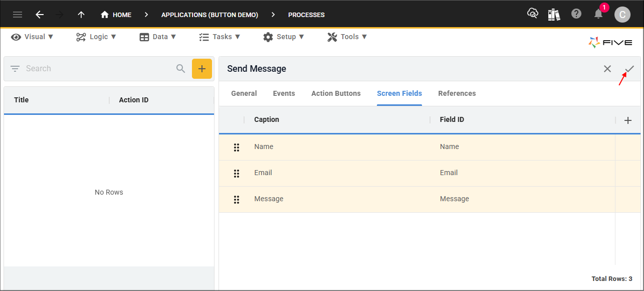
Task: Click drag handle of the Email row
Action: point(237,173)
